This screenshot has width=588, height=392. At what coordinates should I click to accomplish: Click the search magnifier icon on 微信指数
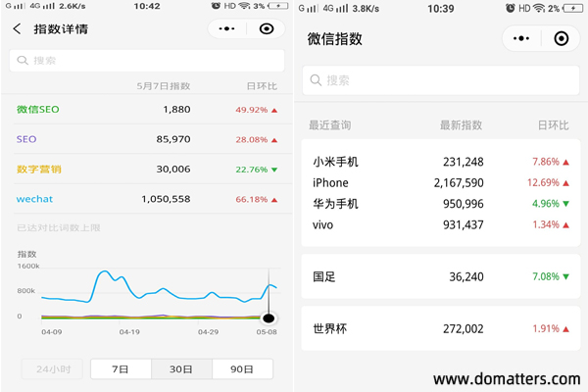[x=316, y=80]
